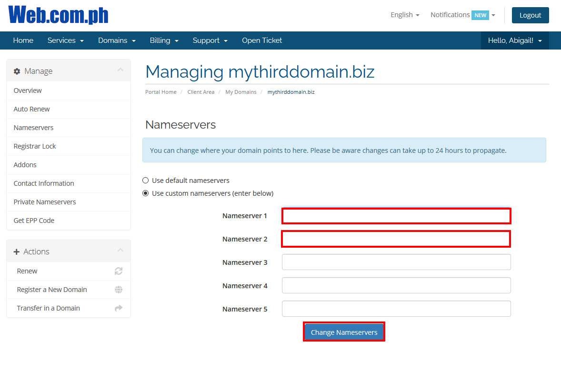
Task: Open Get EPP Code in sidebar
Action: [69, 221]
